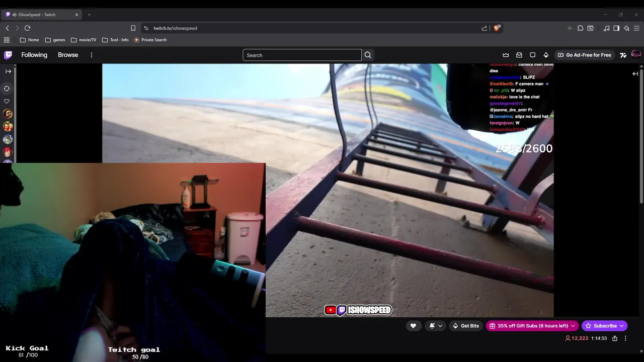Go forward in browser history
644x362 pixels.
(17, 28)
